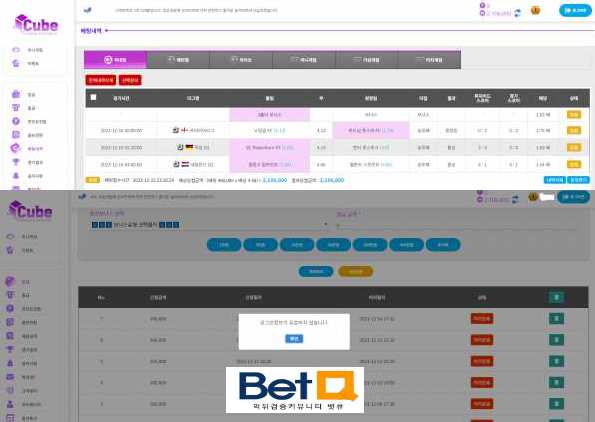Viewport: 595px width, 422px height.
Task: Switch to the fifth gray bet-history tab
Action: [x=367, y=60]
